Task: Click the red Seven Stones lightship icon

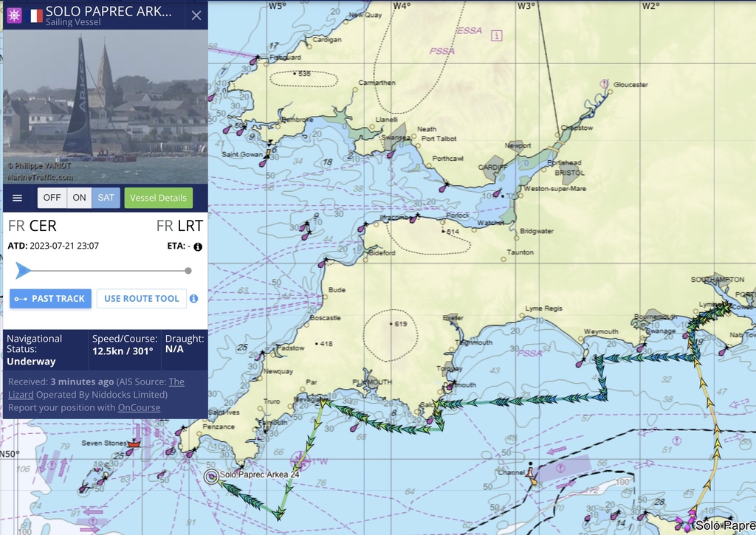Action: (x=134, y=444)
